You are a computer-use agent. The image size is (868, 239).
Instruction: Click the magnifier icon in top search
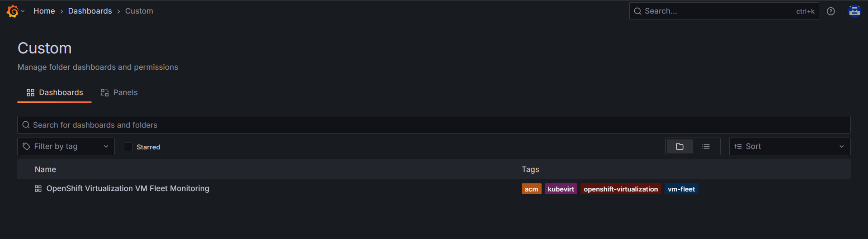tap(637, 11)
